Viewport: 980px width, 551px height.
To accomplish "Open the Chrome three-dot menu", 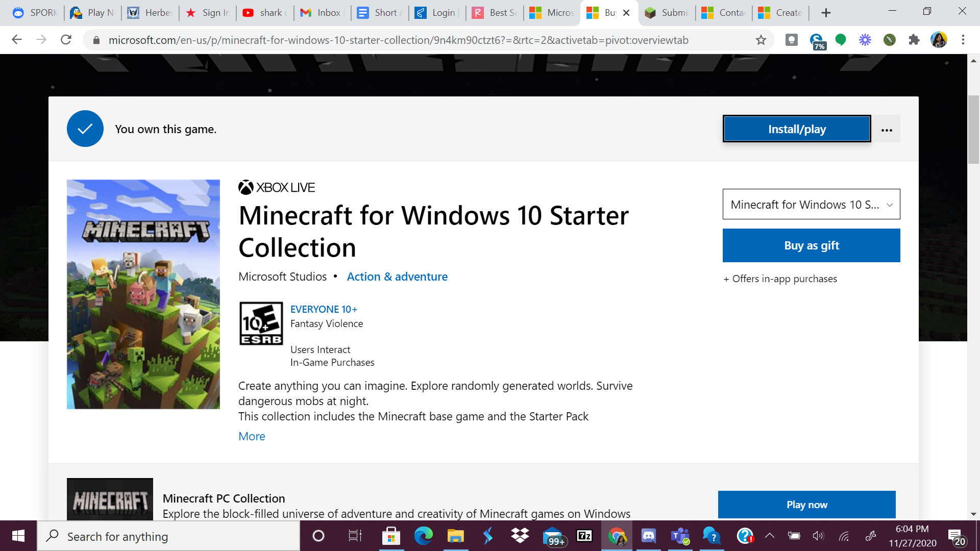I will [x=963, y=40].
